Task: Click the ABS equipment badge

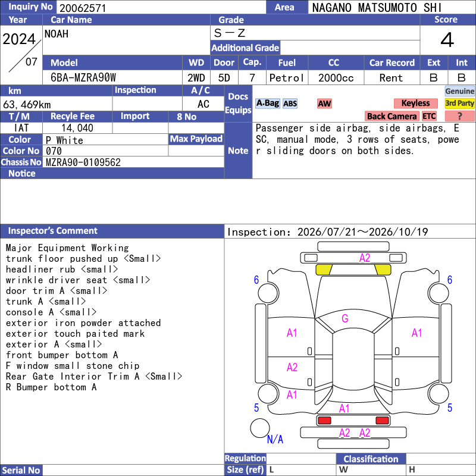Action: pos(290,104)
